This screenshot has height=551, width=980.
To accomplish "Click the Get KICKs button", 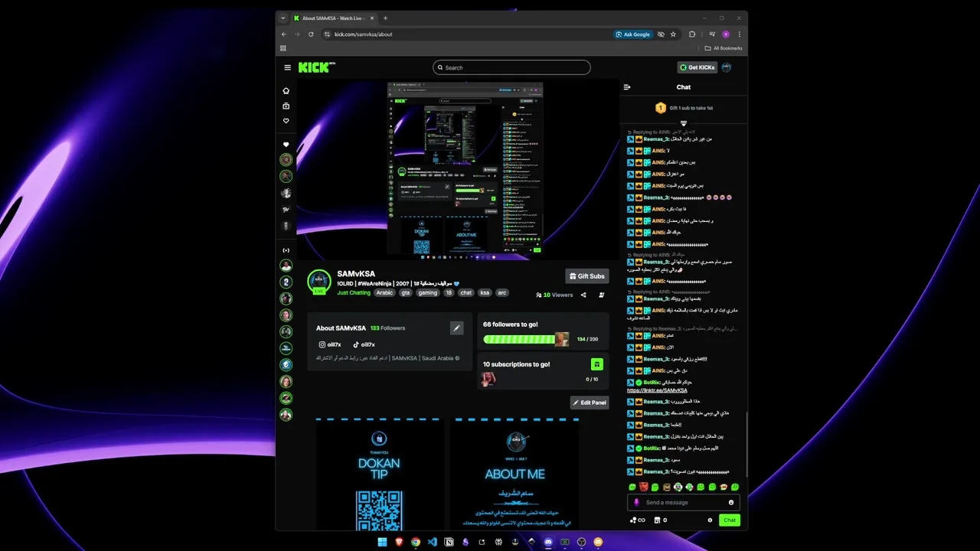I will 697,67.
